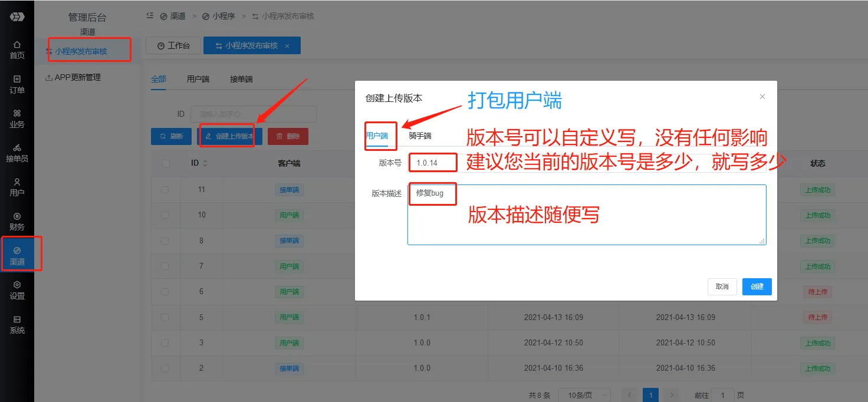Open the 10条/页 page size dropdown
The height and width of the screenshot is (402, 868).
tap(583, 395)
